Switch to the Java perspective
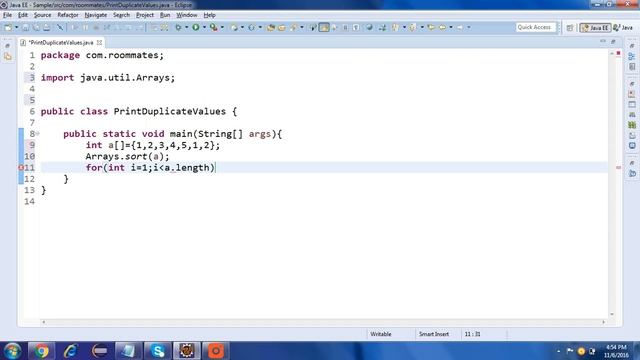This screenshot has height=360, width=640. coord(623,28)
